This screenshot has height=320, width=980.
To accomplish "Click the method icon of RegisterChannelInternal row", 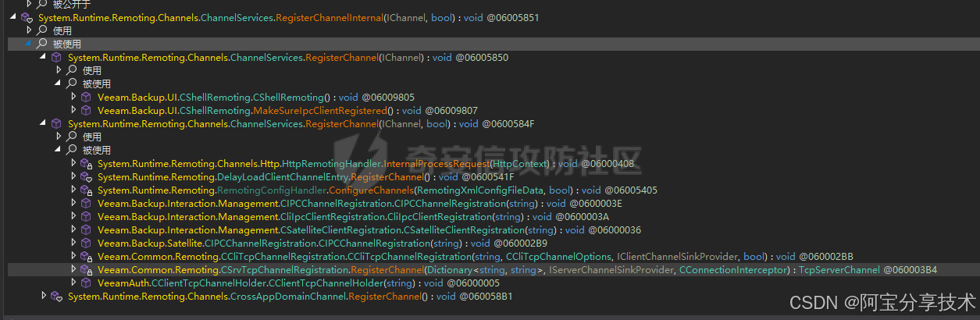I will coord(26,17).
